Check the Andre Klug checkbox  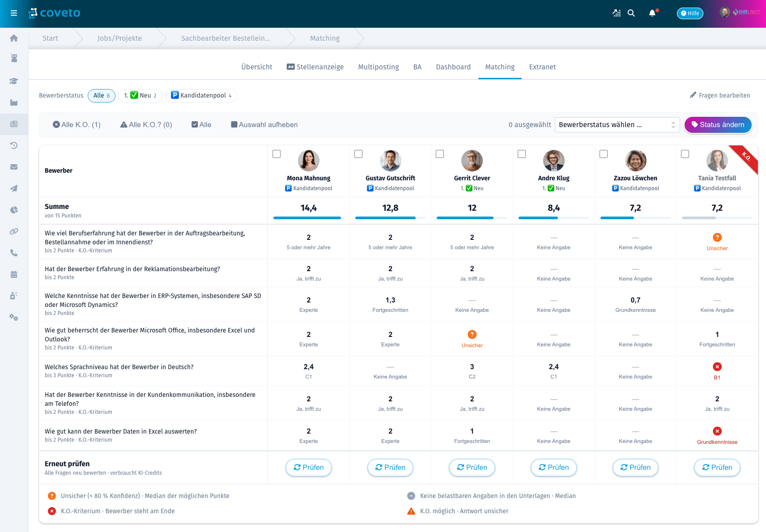click(522, 154)
